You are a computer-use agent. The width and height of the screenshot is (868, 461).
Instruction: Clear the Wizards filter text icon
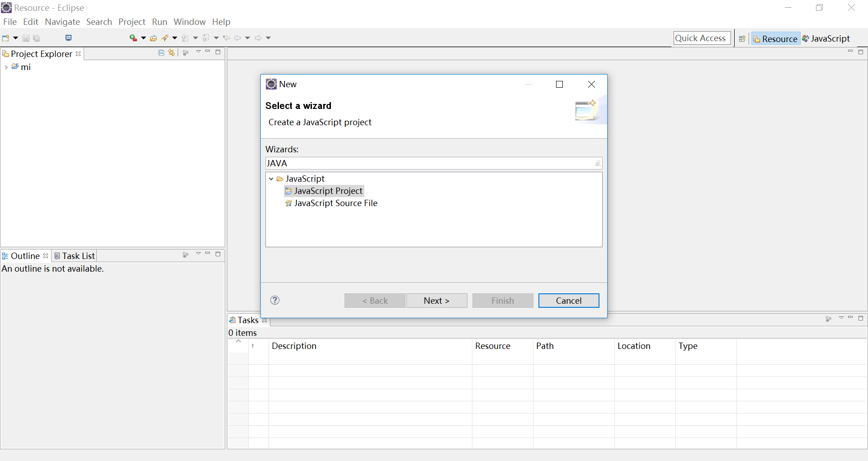point(598,163)
